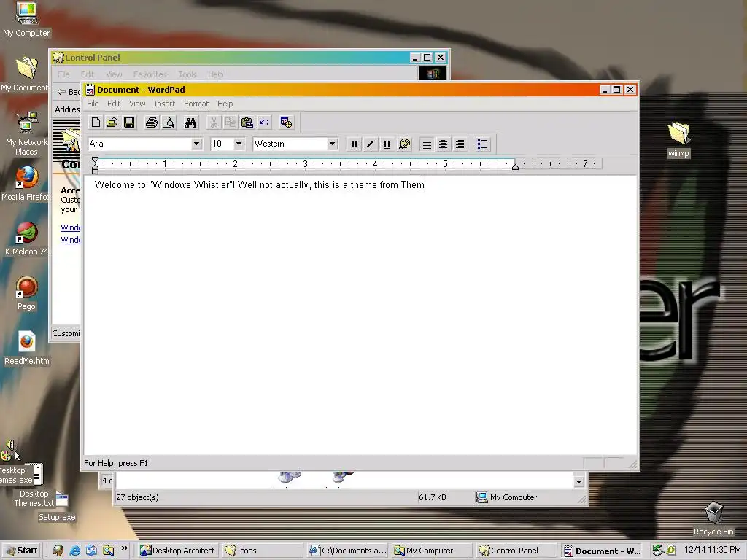Open WordPad View menu

coord(137,104)
